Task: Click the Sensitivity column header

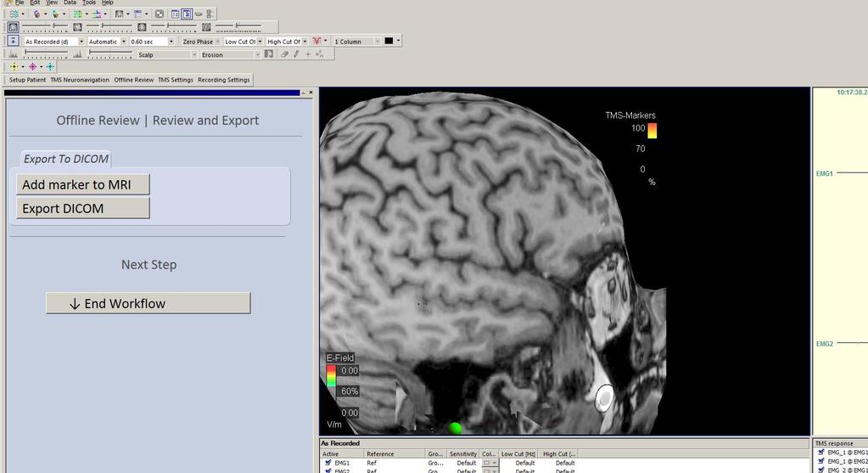Action: 462,453
